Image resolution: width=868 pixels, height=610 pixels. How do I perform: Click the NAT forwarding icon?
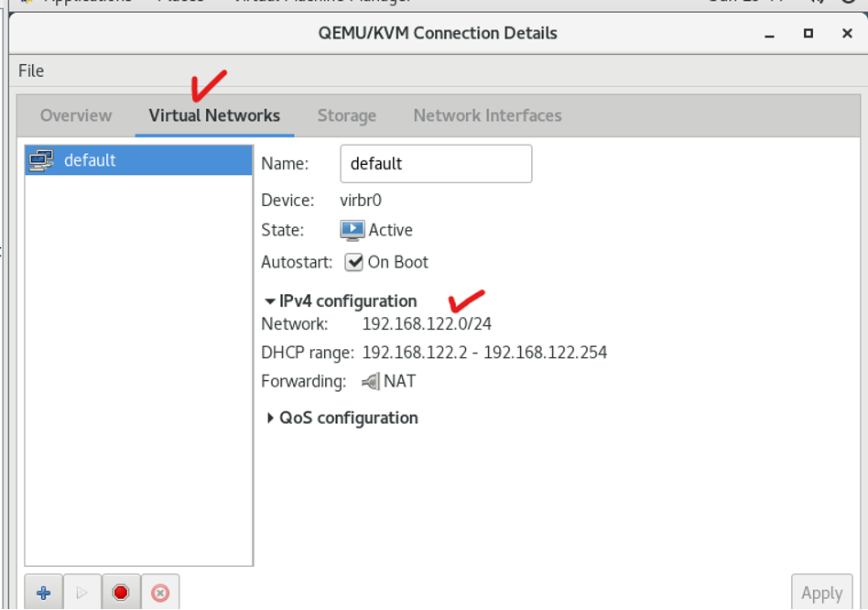[x=370, y=381]
